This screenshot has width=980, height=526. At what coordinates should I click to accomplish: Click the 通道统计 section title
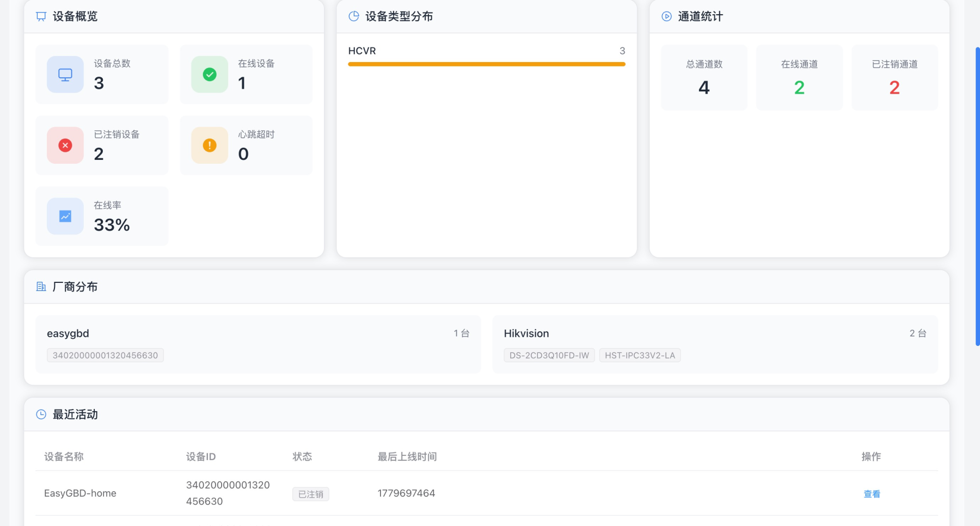pos(700,16)
